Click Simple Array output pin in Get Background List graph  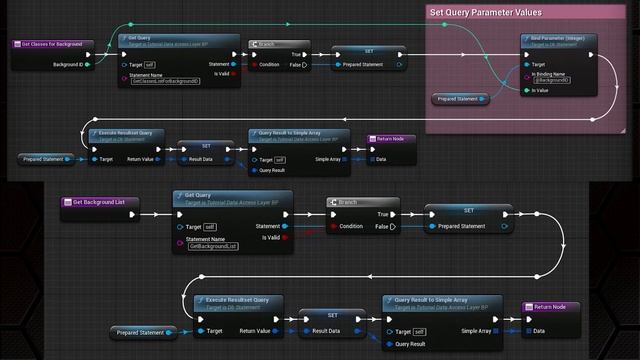[x=496, y=331]
